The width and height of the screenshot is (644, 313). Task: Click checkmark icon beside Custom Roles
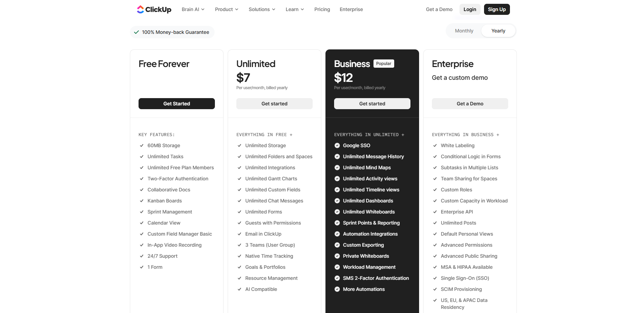(x=435, y=190)
